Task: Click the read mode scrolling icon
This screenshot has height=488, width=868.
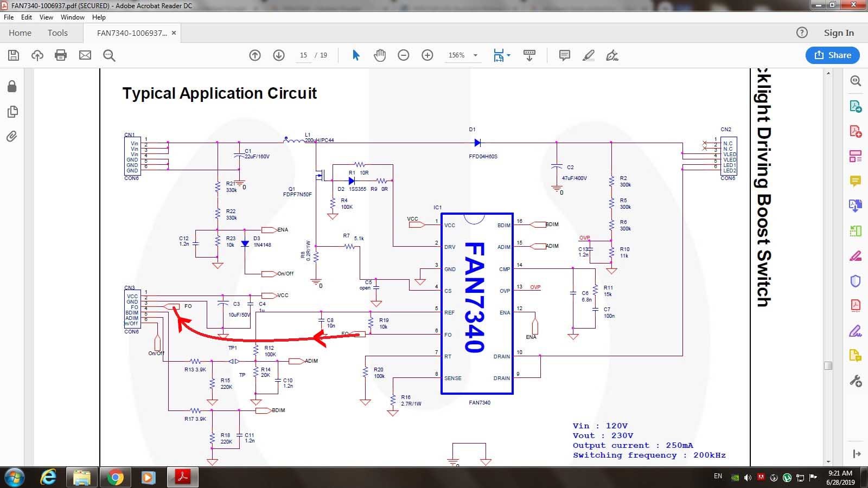Action: click(x=529, y=55)
